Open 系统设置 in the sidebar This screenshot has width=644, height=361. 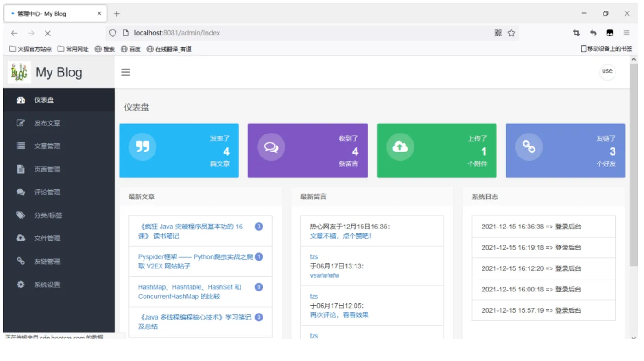[59, 285]
